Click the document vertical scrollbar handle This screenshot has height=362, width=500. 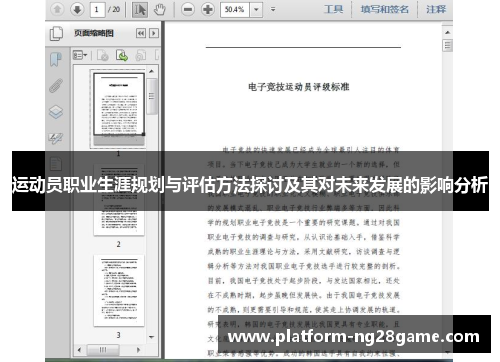point(447,45)
